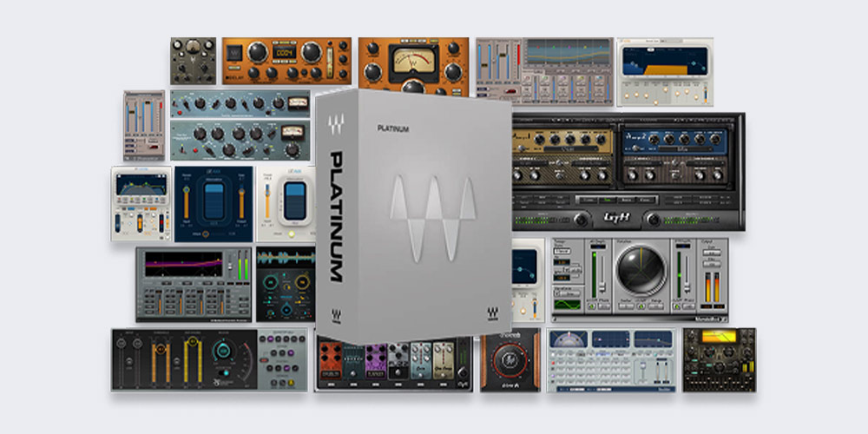Open the black-and-yellow plugin in the bottom-right corner

click(718, 359)
